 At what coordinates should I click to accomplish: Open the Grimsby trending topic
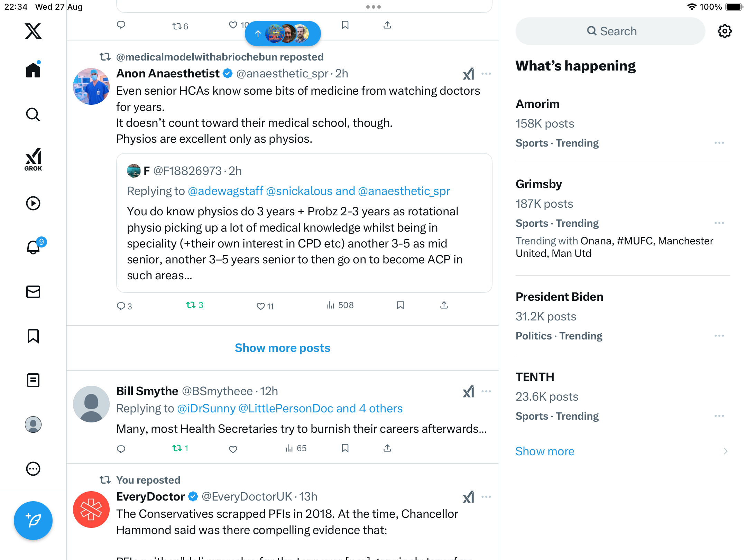pyautogui.click(x=539, y=184)
